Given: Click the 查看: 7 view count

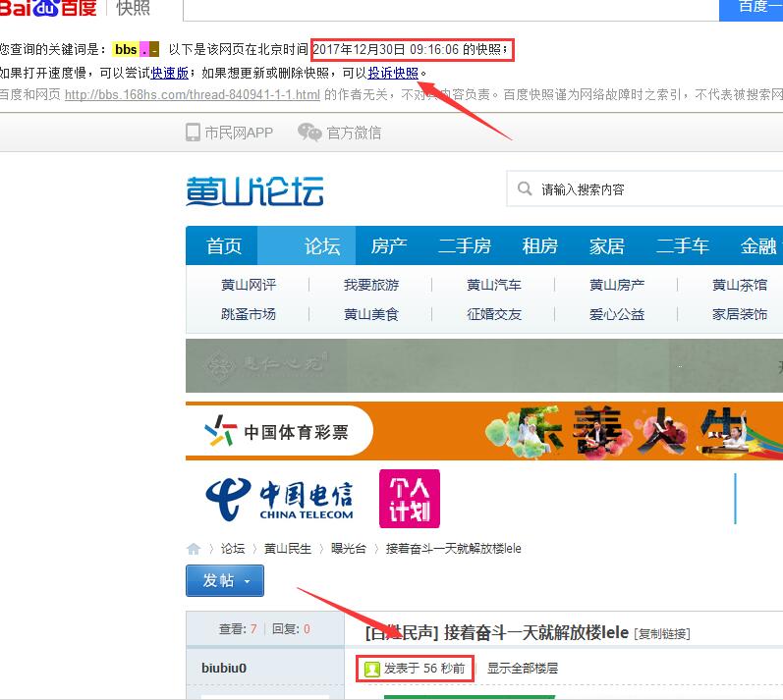Looking at the screenshot, I should pyautogui.click(x=238, y=629).
